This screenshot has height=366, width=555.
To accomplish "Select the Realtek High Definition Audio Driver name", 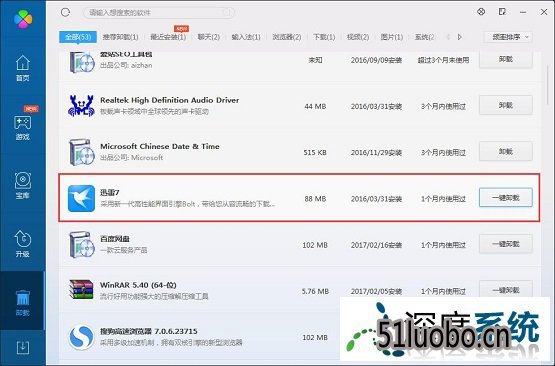I will coord(170,100).
